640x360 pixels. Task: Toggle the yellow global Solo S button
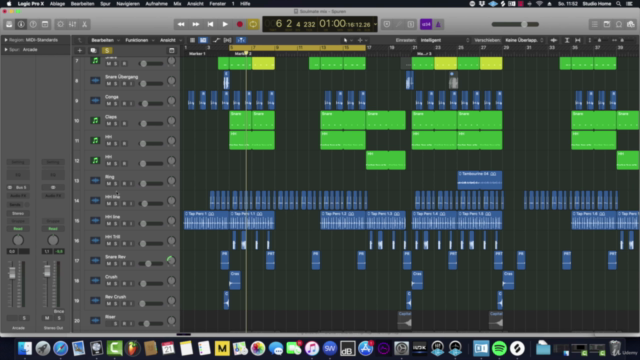[107, 51]
